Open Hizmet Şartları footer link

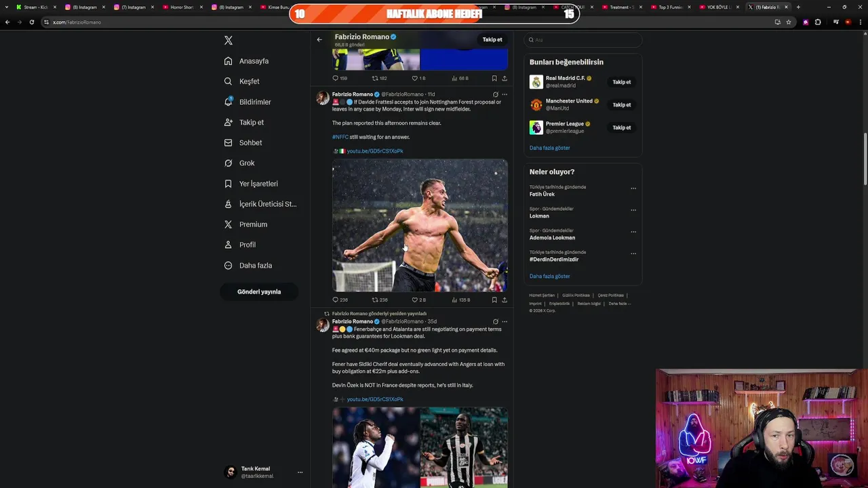coord(542,296)
